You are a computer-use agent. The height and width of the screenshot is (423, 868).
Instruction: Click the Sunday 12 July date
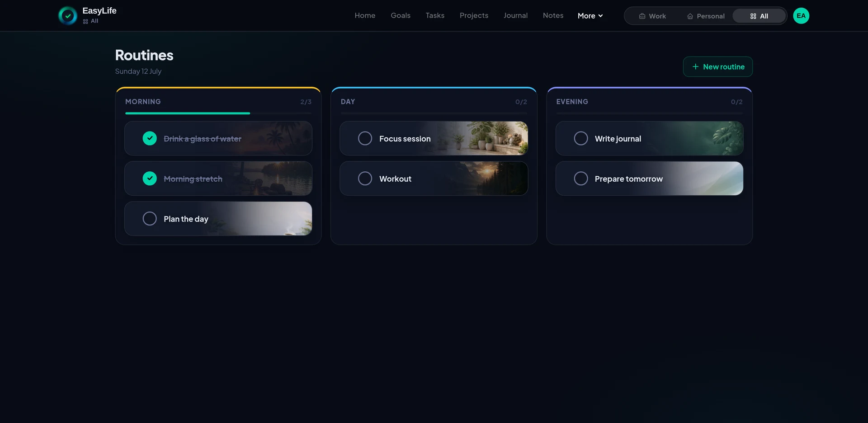pyautogui.click(x=138, y=71)
